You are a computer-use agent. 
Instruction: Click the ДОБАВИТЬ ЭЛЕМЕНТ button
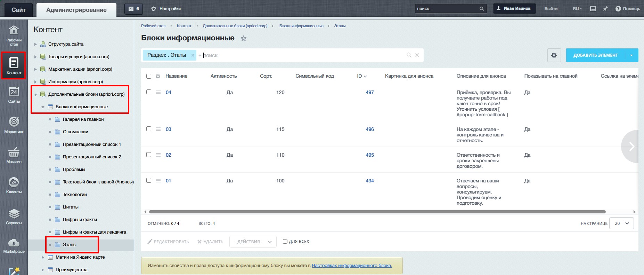coord(595,55)
